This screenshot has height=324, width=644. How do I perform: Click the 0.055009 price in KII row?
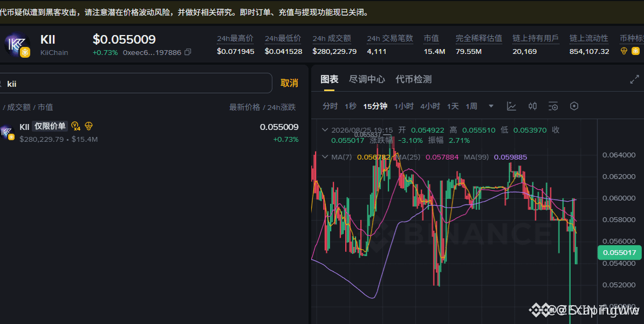point(279,127)
